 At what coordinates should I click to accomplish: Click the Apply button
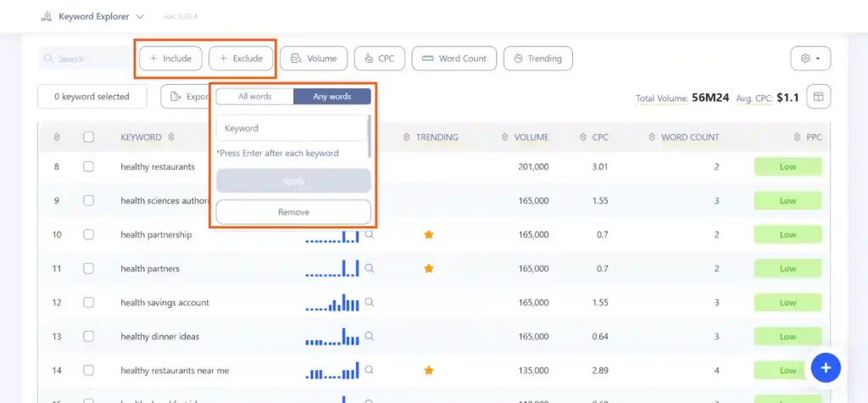(x=293, y=182)
